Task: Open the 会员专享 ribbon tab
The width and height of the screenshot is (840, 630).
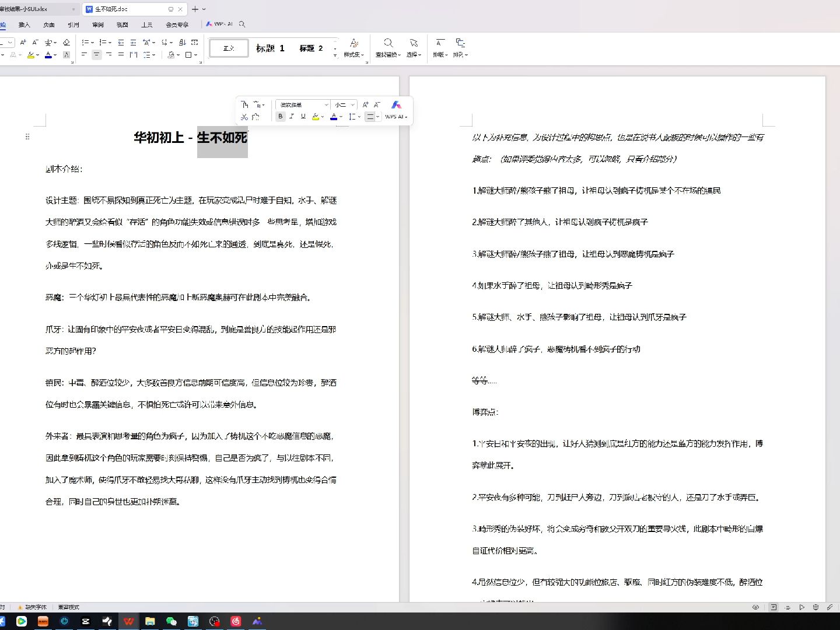Action: point(177,24)
